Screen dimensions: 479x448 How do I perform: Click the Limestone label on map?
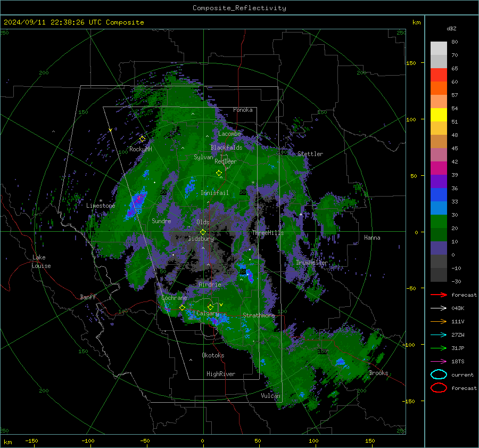[x=101, y=206]
